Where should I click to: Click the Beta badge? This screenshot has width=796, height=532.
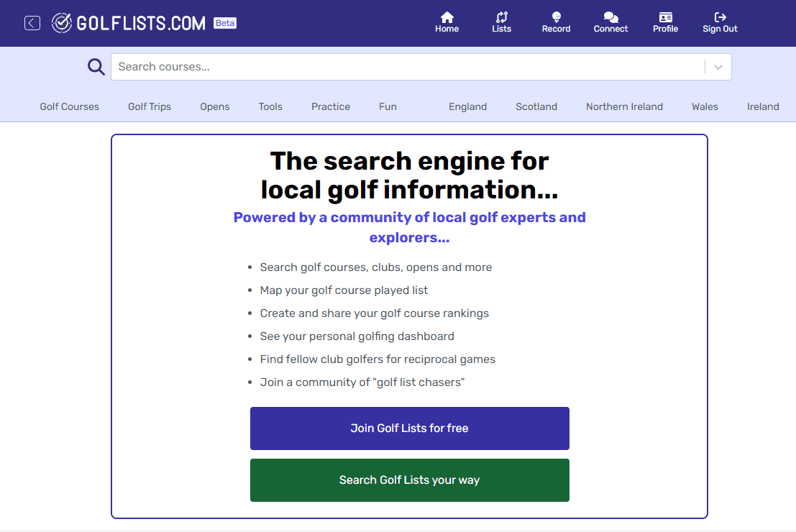pyautogui.click(x=225, y=23)
